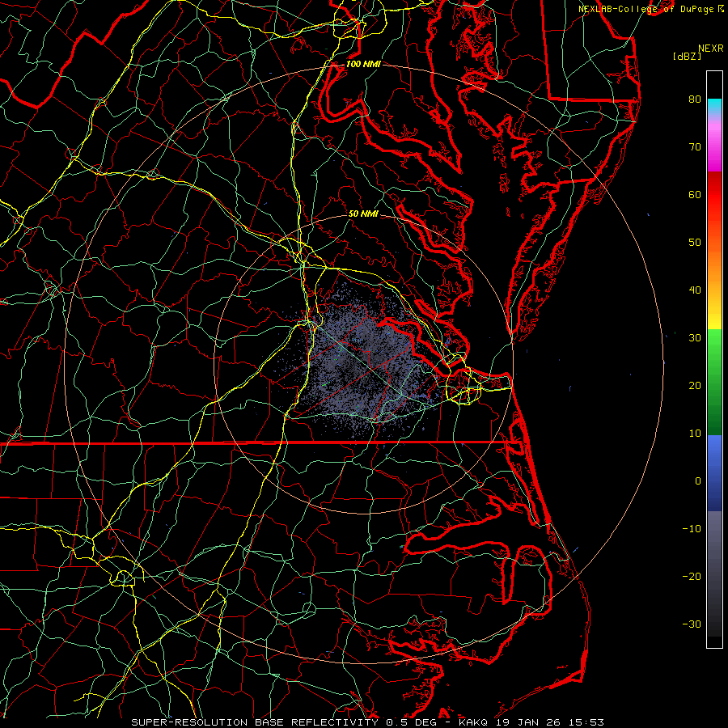Click the red segment of the color bar
This screenshot has height=728, width=728.
(x=714, y=184)
